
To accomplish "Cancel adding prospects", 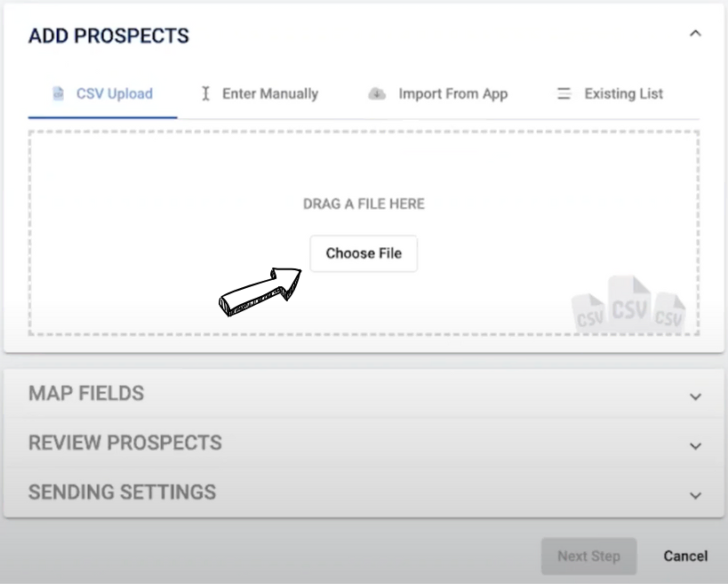I will pyautogui.click(x=685, y=556).
